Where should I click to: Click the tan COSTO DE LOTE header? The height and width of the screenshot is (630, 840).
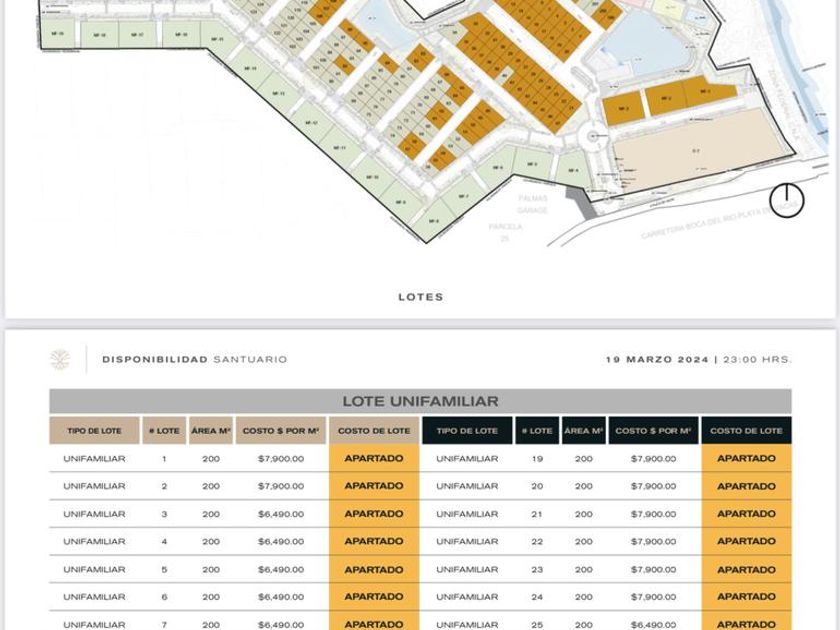tap(374, 431)
